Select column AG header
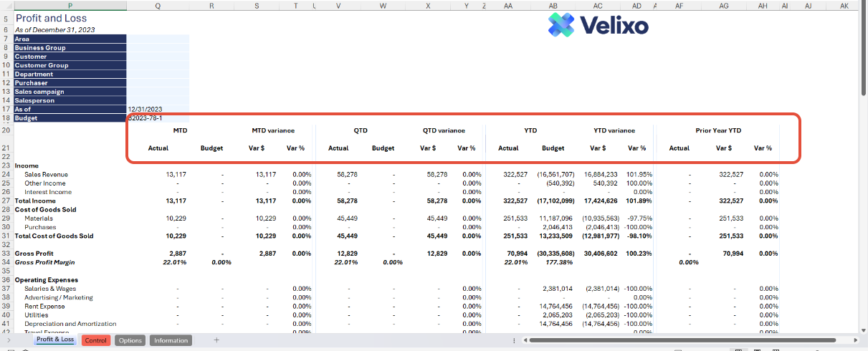 [723, 5]
